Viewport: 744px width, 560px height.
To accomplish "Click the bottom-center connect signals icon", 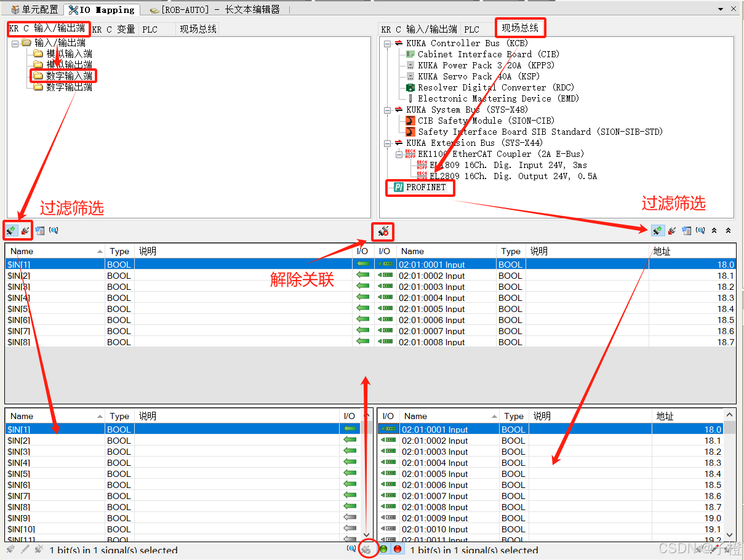I will click(x=367, y=549).
